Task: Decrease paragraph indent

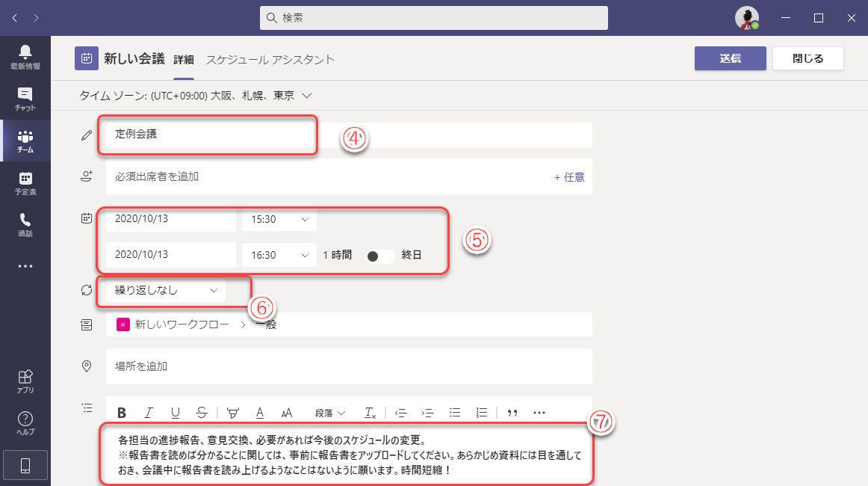Action: click(x=401, y=413)
